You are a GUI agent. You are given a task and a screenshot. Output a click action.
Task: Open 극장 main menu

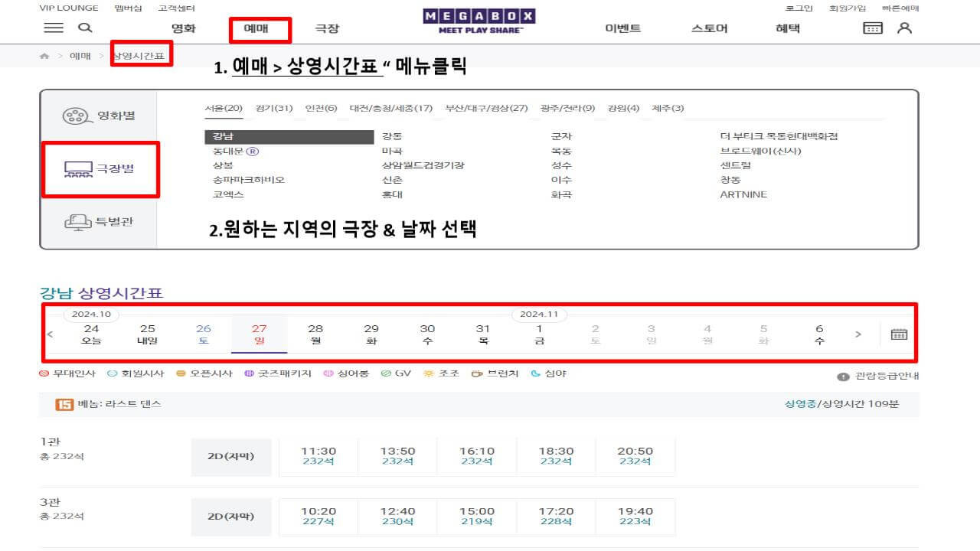[x=327, y=28]
